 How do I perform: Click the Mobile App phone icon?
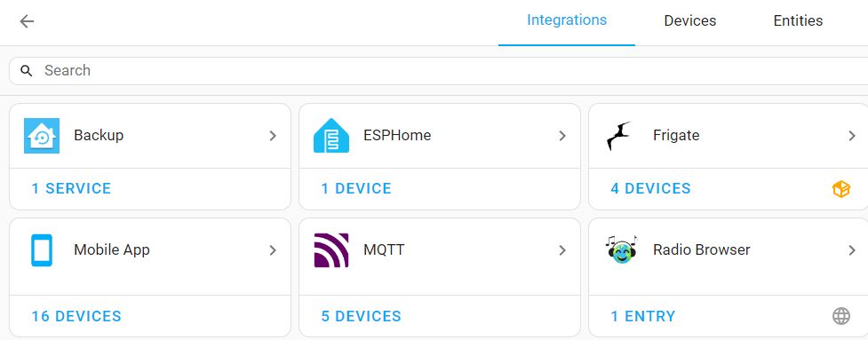pyautogui.click(x=42, y=250)
